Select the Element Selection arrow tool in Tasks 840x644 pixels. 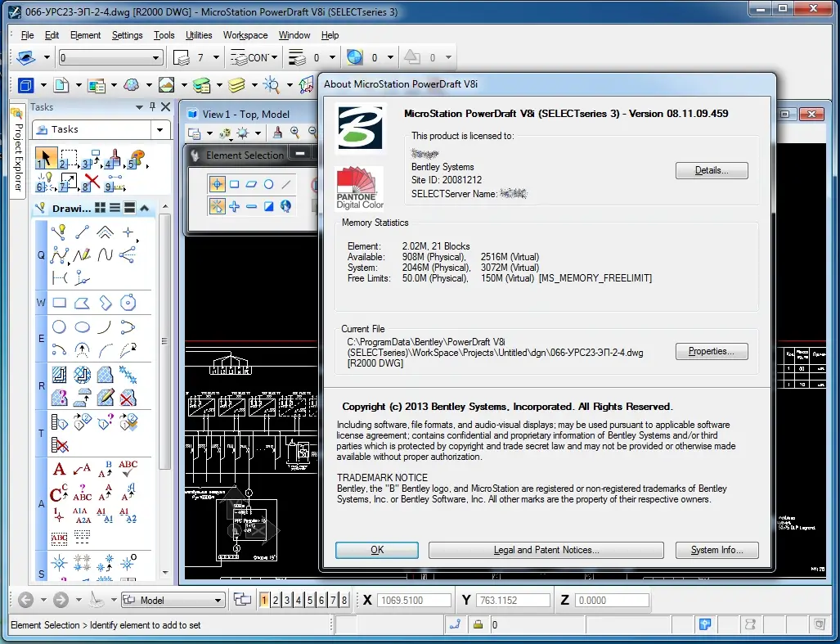(46, 159)
